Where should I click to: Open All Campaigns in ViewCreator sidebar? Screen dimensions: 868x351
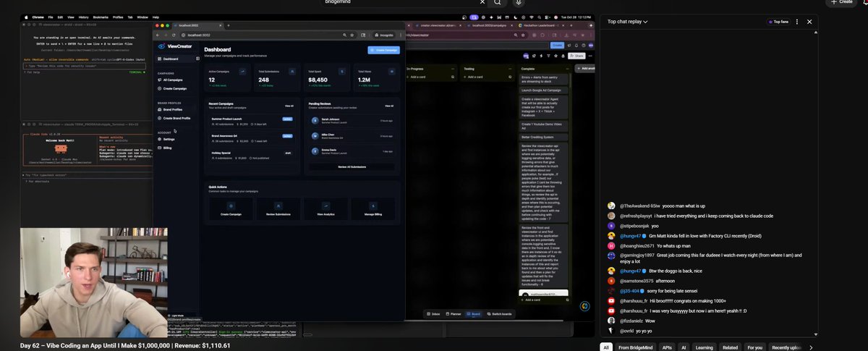[x=174, y=80]
